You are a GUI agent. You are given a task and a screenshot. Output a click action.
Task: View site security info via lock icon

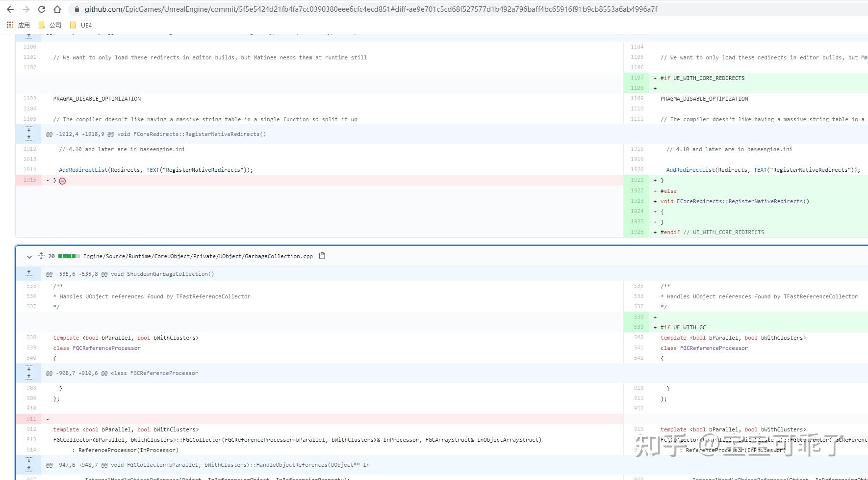[x=77, y=9]
